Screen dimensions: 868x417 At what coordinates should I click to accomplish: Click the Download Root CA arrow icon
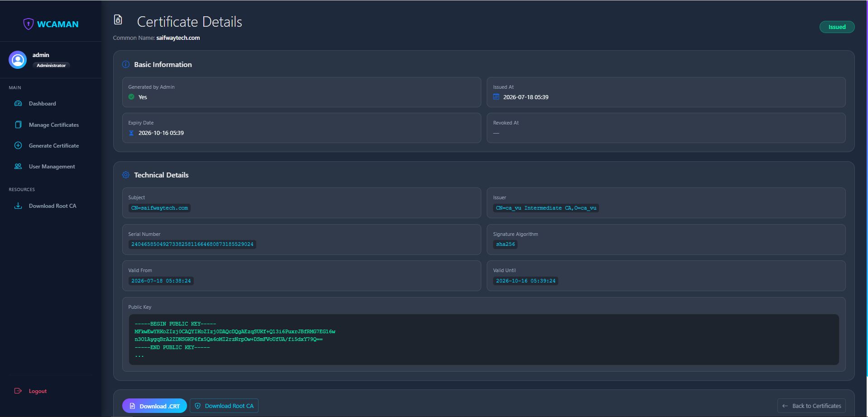tap(18, 206)
